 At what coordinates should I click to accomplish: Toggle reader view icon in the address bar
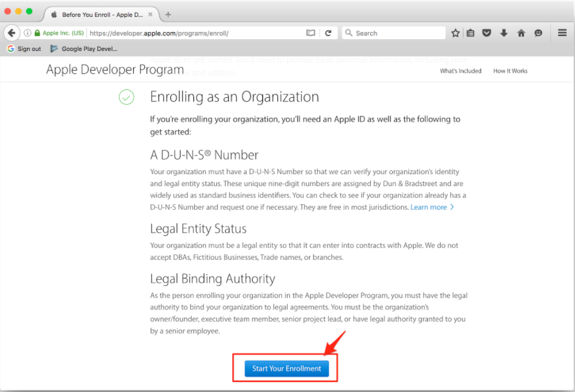310,33
